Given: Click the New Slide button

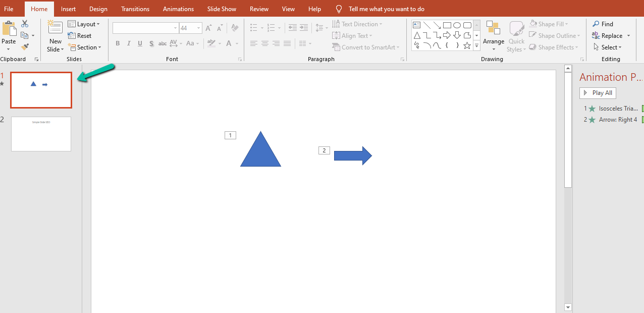Looking at the screenshot, I should pos(55,35).
